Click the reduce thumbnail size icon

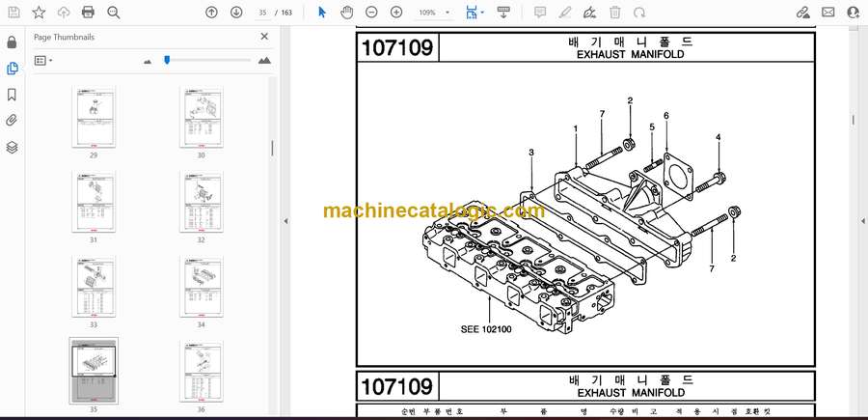148,62
